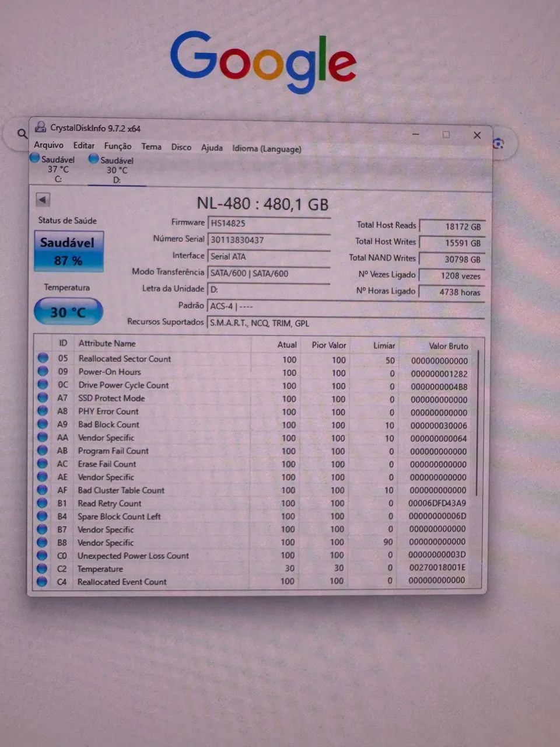Click the Saudável 87 % health status button
560x747 pixels.
coord(69,252)
